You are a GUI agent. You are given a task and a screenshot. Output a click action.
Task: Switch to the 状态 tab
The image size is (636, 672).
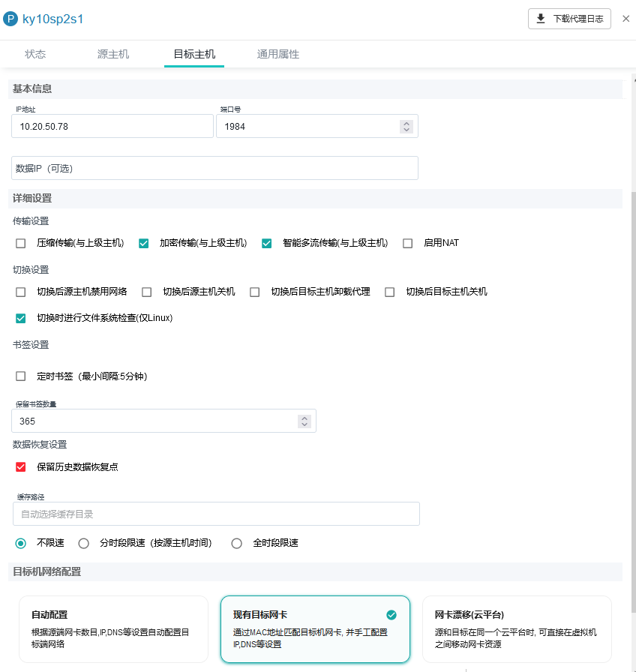click(x=35, y=54)
